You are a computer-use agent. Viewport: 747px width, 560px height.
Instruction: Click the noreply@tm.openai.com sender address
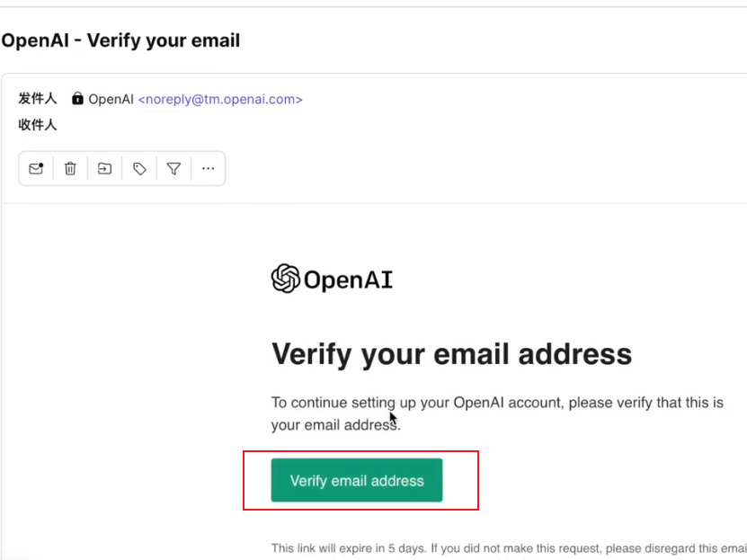[x=220, y=99]
